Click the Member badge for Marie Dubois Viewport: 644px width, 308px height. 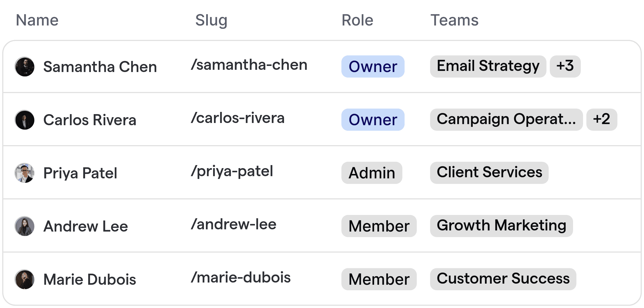tap(379, 279)
